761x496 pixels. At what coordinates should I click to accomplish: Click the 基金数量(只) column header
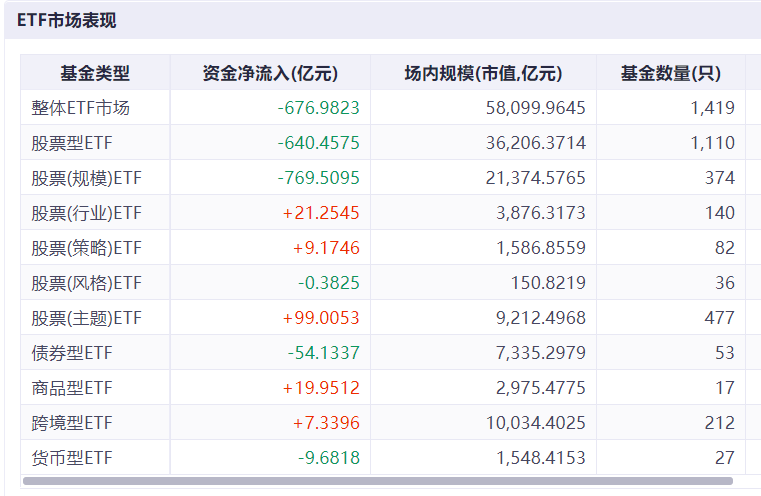coord(671,73)
